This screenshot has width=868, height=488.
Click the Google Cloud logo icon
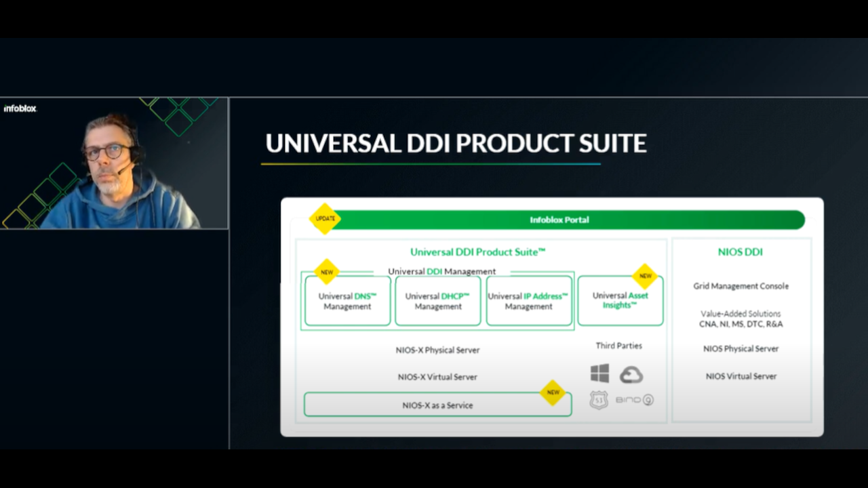[631, 374]
